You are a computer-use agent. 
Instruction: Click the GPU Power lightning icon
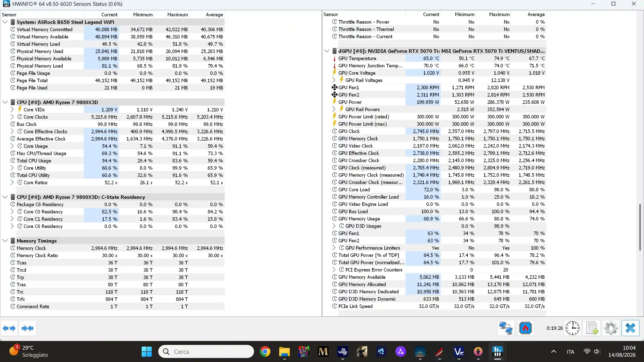pos(334,102)
